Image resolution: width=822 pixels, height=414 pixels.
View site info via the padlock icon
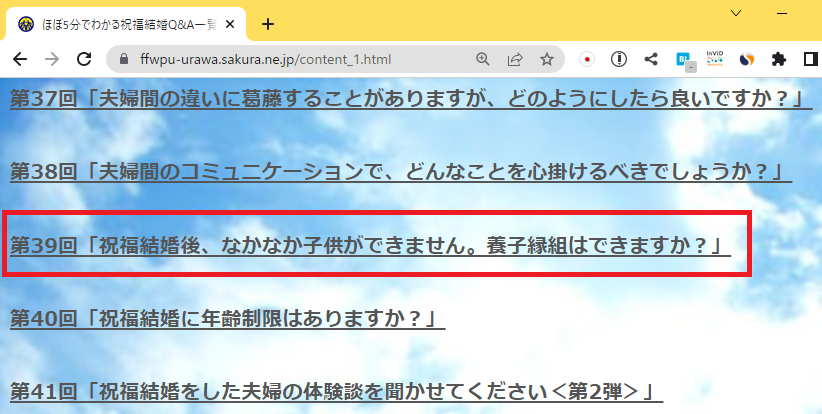pos(124,59)
